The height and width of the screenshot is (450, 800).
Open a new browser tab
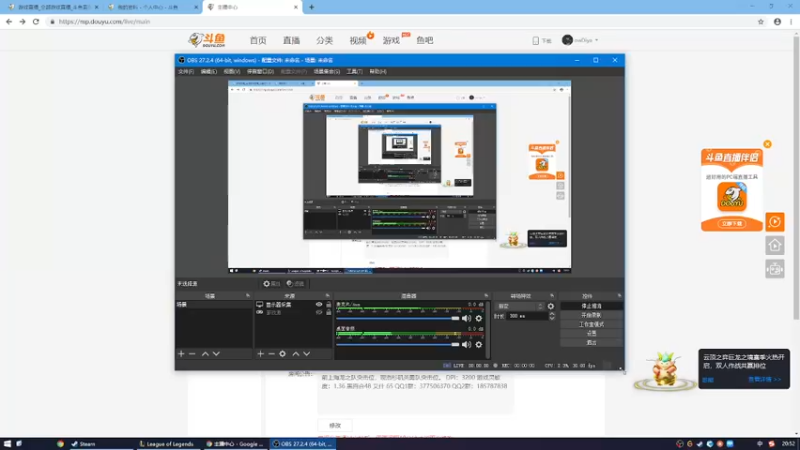coord(311,7)
